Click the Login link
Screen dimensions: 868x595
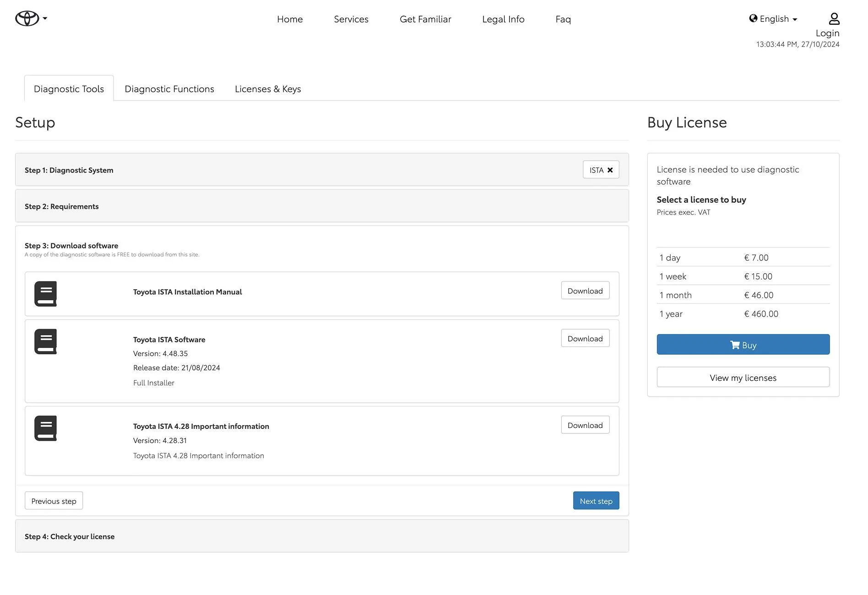(x=827, y=33)
